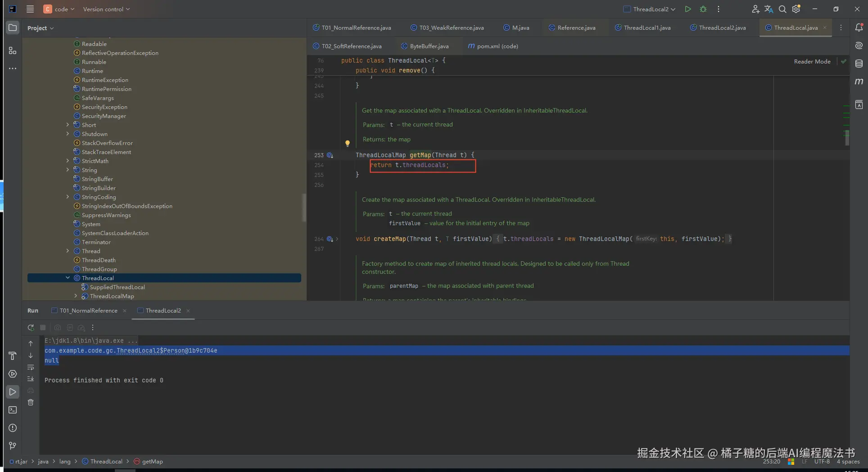868x472 pixels.
Task: Switch to the ThreadLocal1.java tab
Action: click(646, 28)
